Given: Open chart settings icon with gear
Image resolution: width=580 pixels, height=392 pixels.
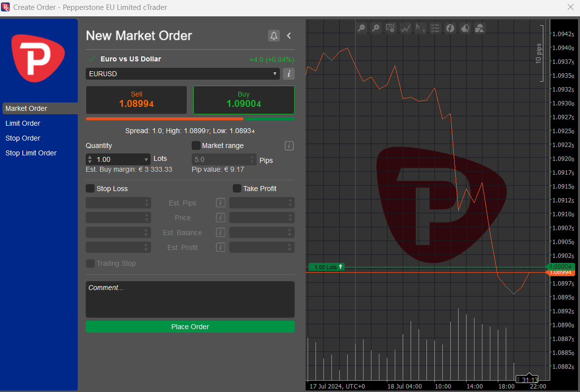Looking at the screenshot, I should tap(391, 28).
